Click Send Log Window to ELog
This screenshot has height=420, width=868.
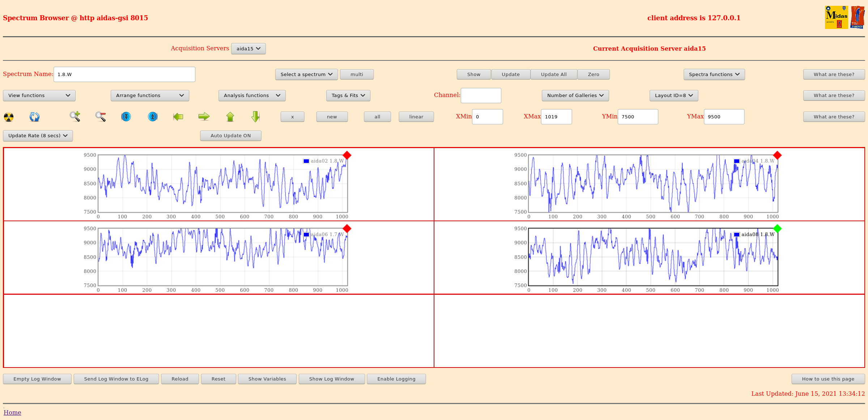tap(116, 379)
